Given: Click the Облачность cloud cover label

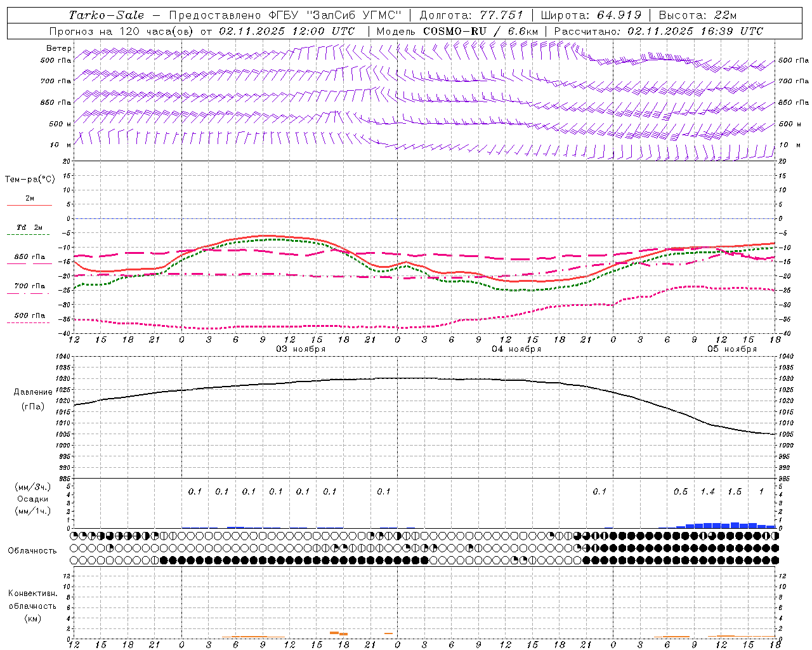Looking at the screenshot, I should point(32,551).
